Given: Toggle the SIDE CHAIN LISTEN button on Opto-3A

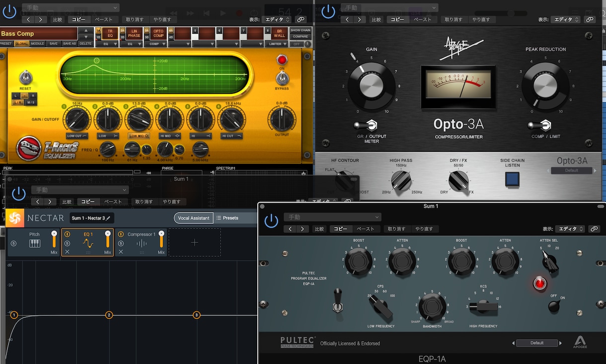Looking at the screenshot, I should click(x=512, y=179).
